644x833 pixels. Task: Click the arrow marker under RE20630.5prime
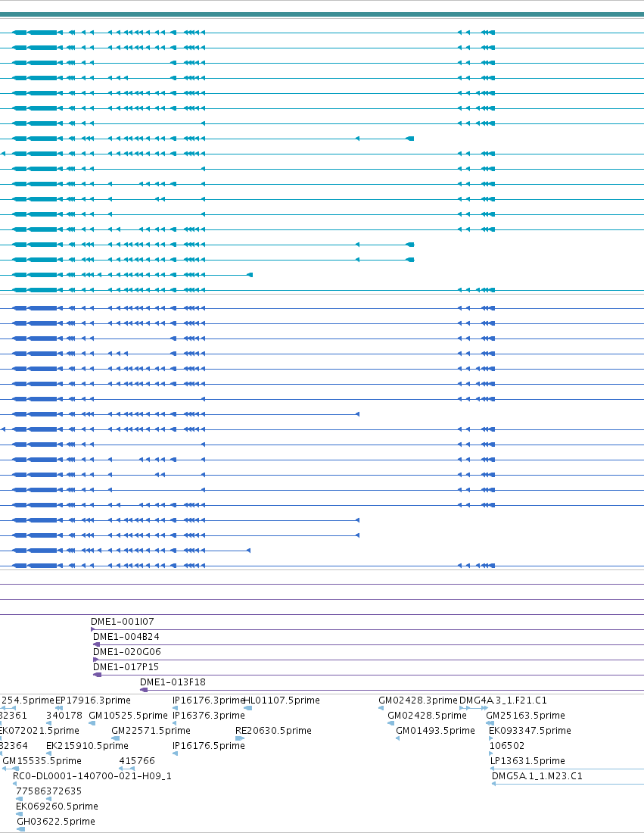pos(239,738)
